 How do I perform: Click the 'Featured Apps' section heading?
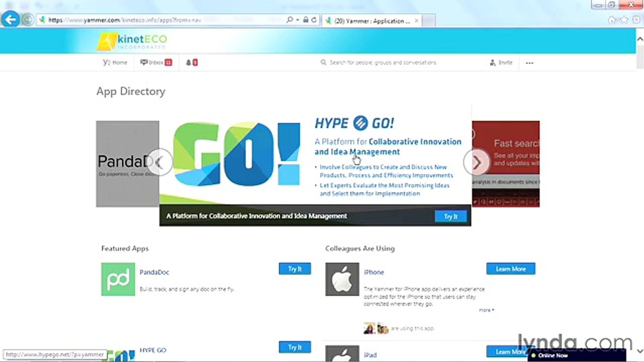click(125, 248)
